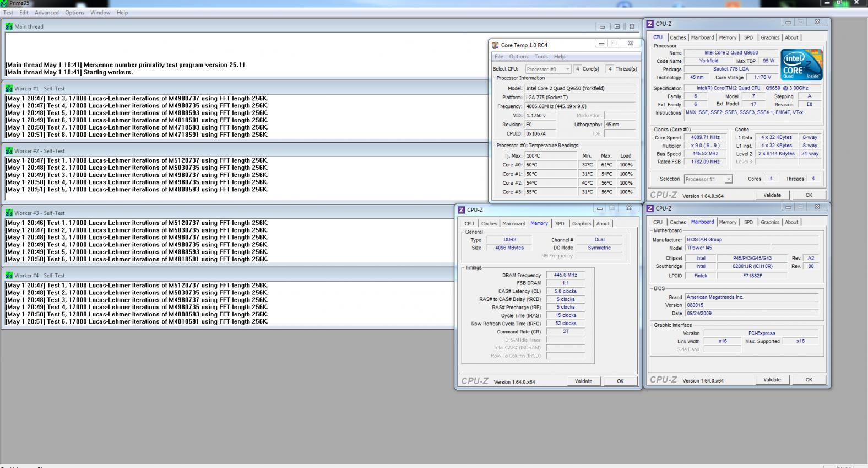Open Core Temp Tools menu
The image size is (868, 468).
[x=541, y=57]
